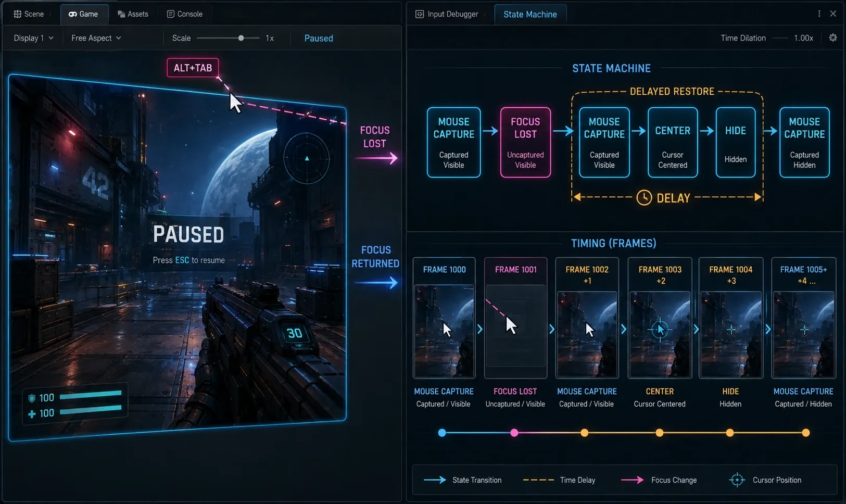Click chevron between Frame 1003 and 1004
Viewport: 846px width, 504px height.
(696, 329)
